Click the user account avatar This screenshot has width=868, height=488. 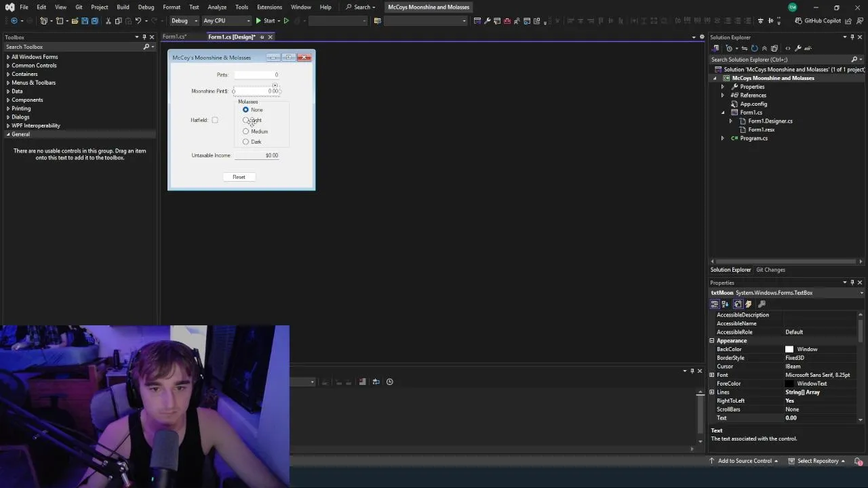[793, 7]
